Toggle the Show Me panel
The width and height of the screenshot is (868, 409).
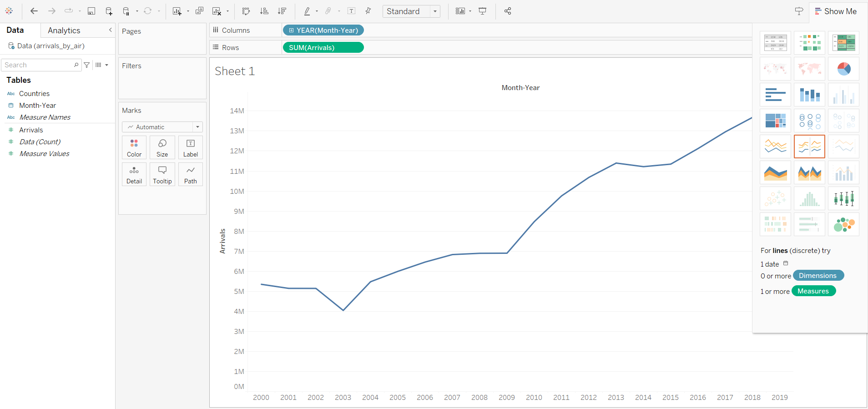pos(836,11)
